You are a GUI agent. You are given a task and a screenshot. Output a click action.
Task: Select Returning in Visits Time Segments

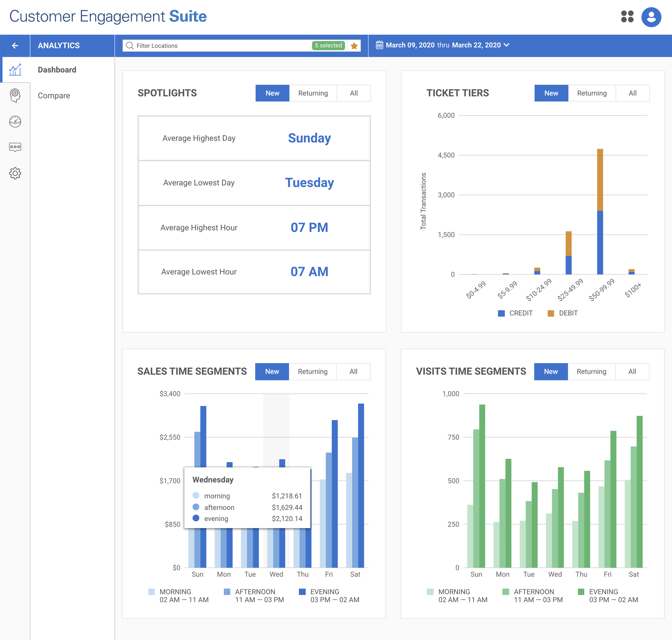592,371
